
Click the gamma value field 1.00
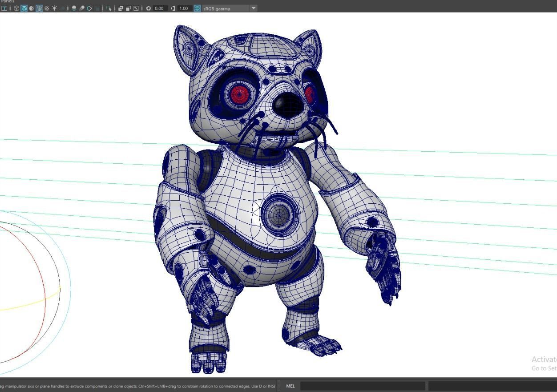[x=185, y=8]
